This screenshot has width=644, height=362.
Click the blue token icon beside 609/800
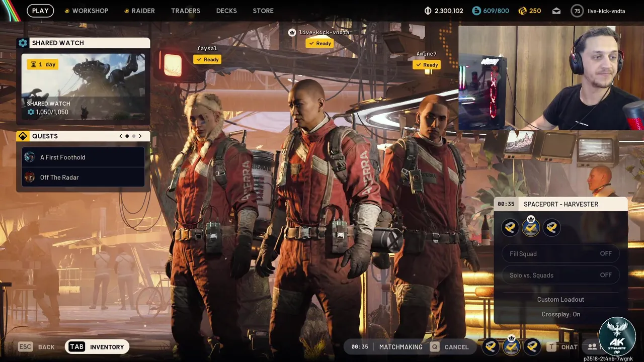pos(476,11)
